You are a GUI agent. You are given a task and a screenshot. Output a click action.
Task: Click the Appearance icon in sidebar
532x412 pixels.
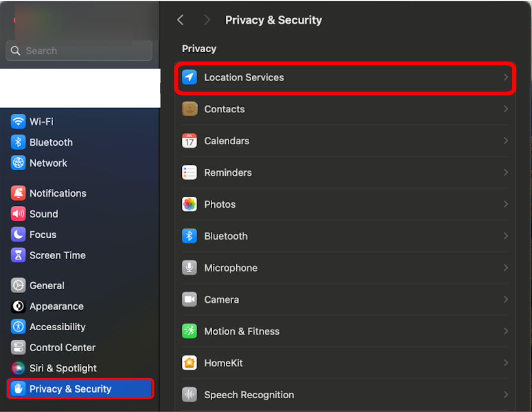pyautogui.click(x=18, y=307)
